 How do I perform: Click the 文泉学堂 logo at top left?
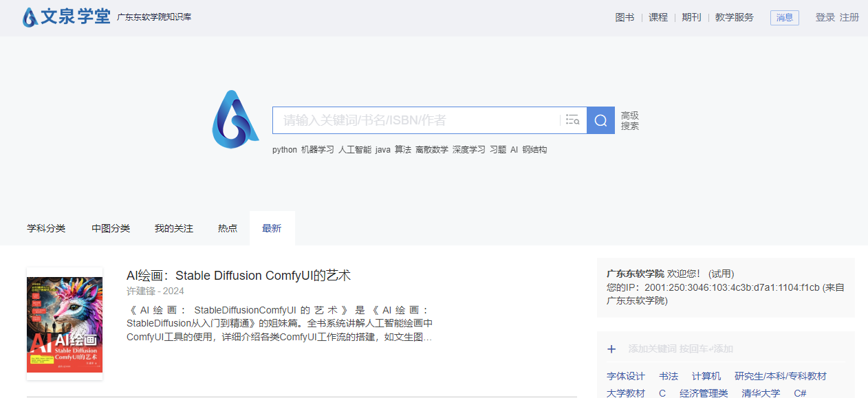[x=65, y=17]
